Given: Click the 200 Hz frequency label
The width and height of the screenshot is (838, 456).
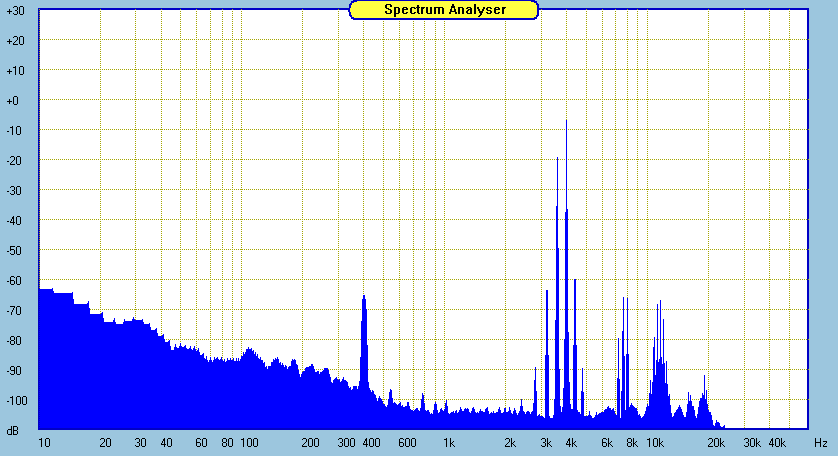Looking at the screenshot, I should (310, 443).
